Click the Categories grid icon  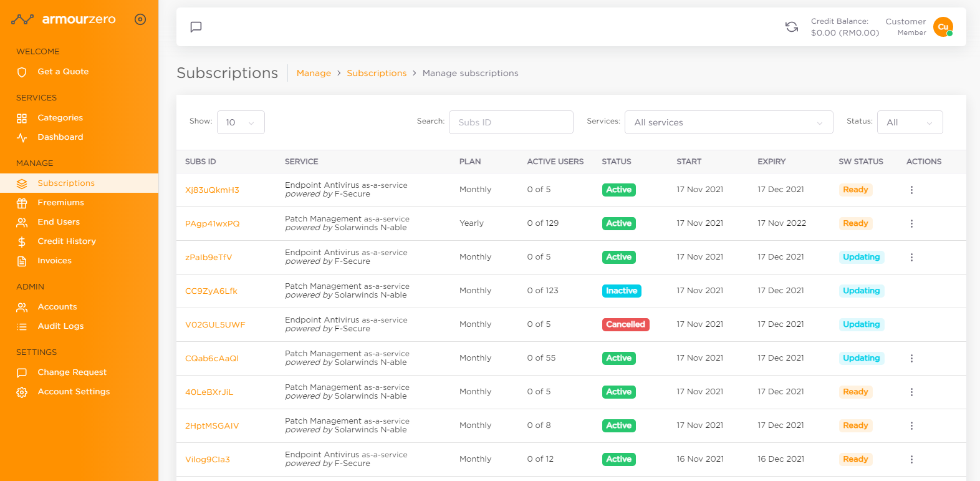pyautogui.click(x=22, y=118)
